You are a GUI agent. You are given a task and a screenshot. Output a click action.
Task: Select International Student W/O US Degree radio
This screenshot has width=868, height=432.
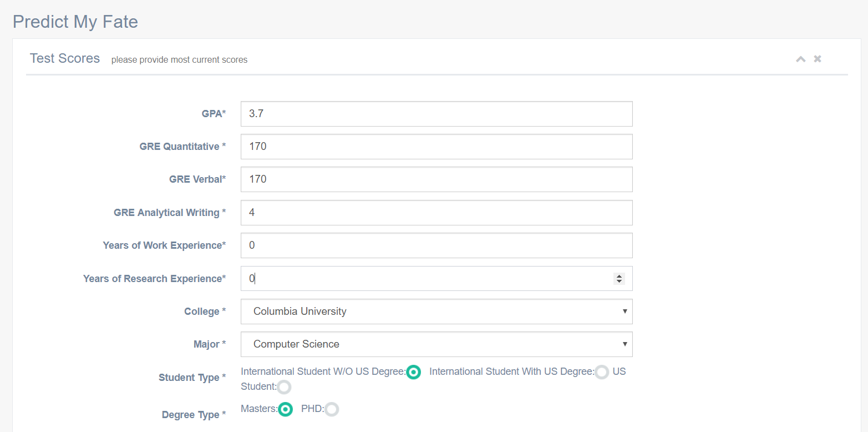[x=414, y=372]
